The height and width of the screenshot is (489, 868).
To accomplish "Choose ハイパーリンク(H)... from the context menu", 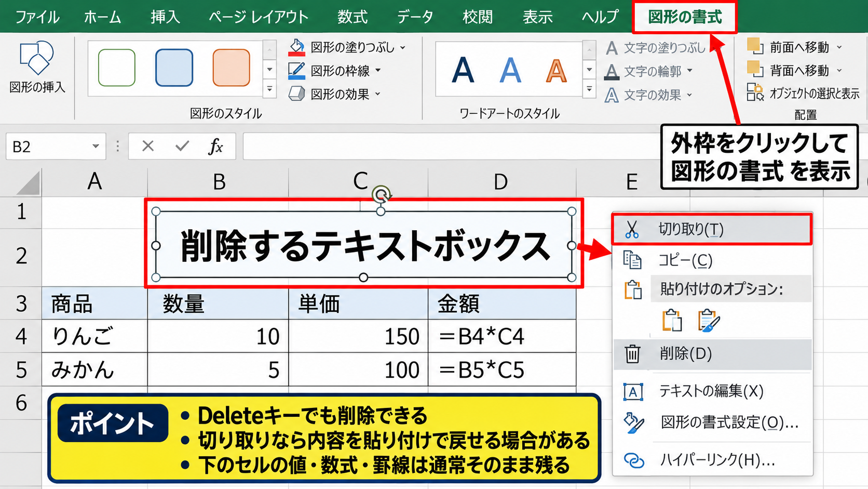I will pyautogui.click(x=712, y=460).
